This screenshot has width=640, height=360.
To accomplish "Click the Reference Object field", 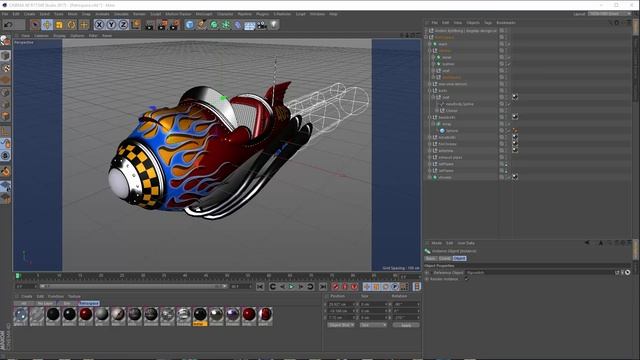I will pos(540,272).
